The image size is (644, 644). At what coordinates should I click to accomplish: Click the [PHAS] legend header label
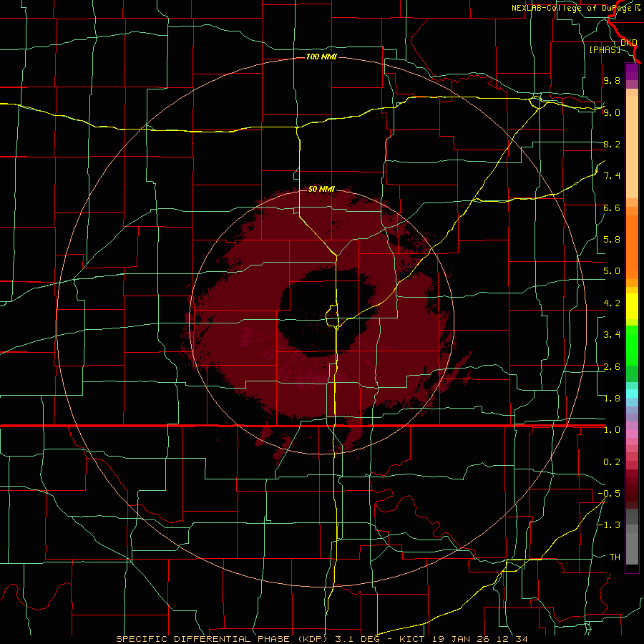(x=605, y=49)
